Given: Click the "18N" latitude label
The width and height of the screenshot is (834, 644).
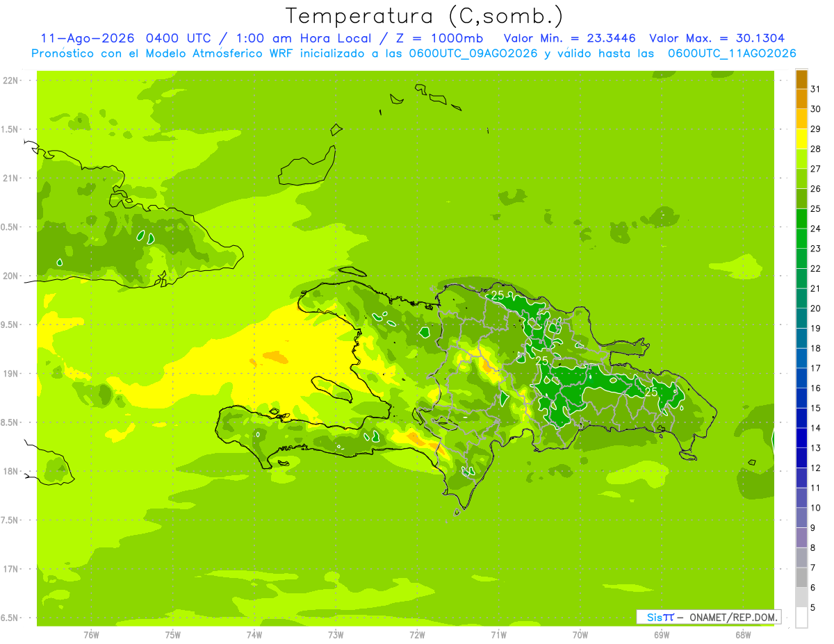Looking at the screenshot, I should tap(10, 472).
